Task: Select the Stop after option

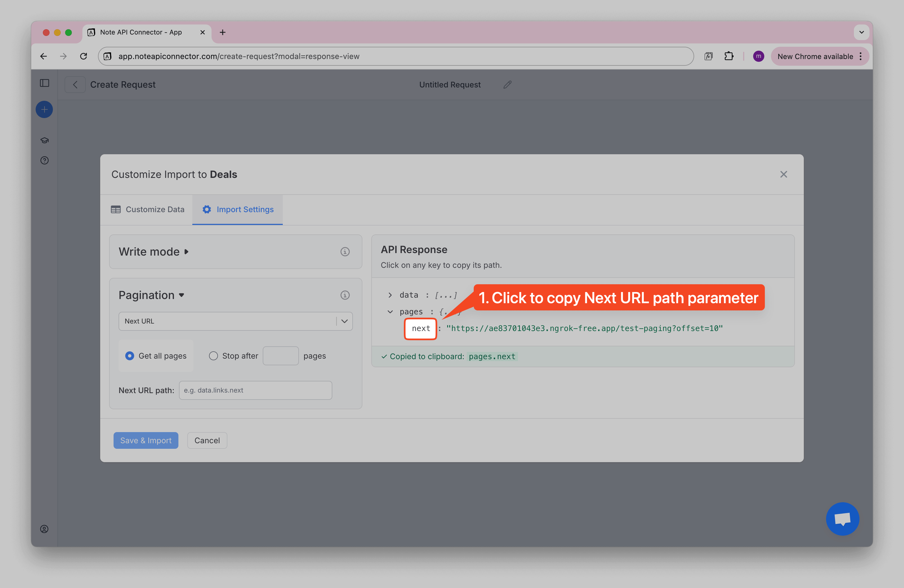Action: (213, 356)
